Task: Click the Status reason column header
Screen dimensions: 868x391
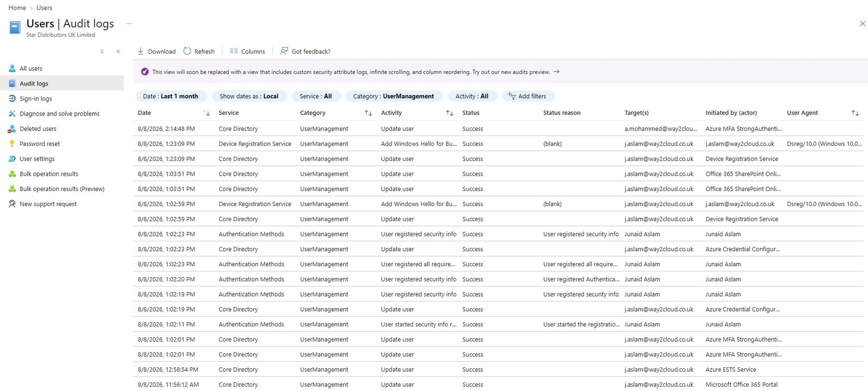Action: tap(561, 113)
